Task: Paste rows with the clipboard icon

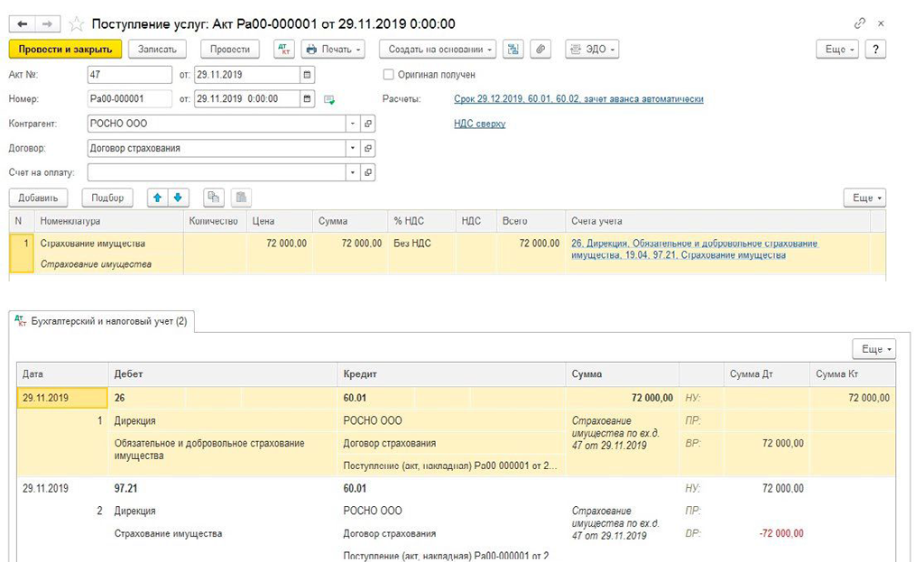Action: click(241, 198)
